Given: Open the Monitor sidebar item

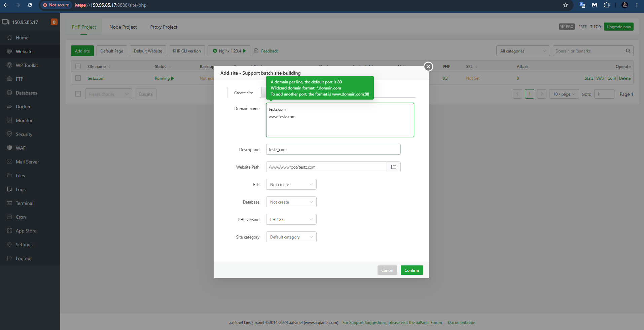Looking at the screenshot, I should click(30, 120).
